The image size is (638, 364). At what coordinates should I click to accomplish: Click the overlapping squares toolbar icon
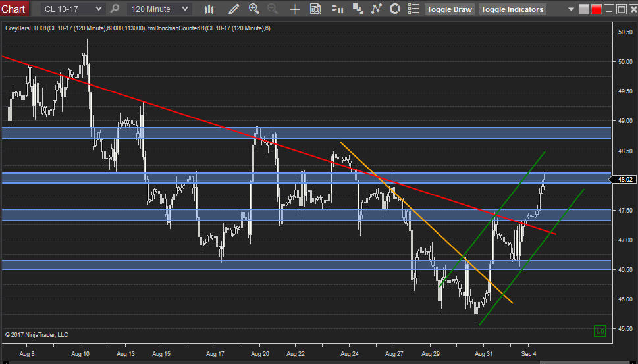358,9
